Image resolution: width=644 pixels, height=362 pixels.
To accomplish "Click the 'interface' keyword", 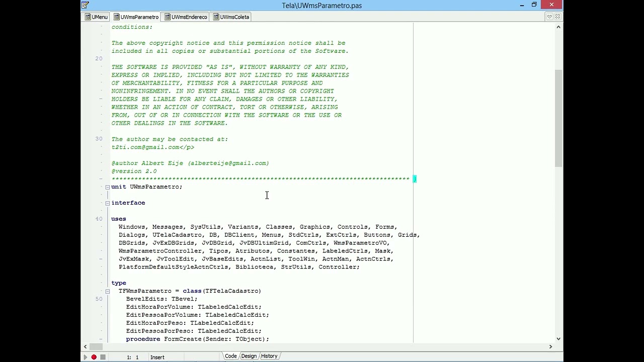I will pyautogui.click(x=128, y=203).
